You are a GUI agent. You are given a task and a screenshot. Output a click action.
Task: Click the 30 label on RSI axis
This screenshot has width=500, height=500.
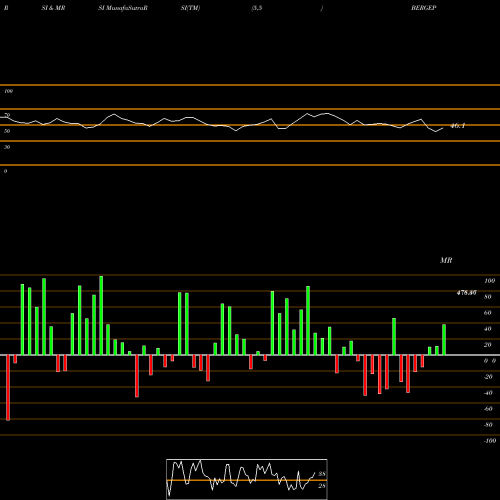point(7,147)
